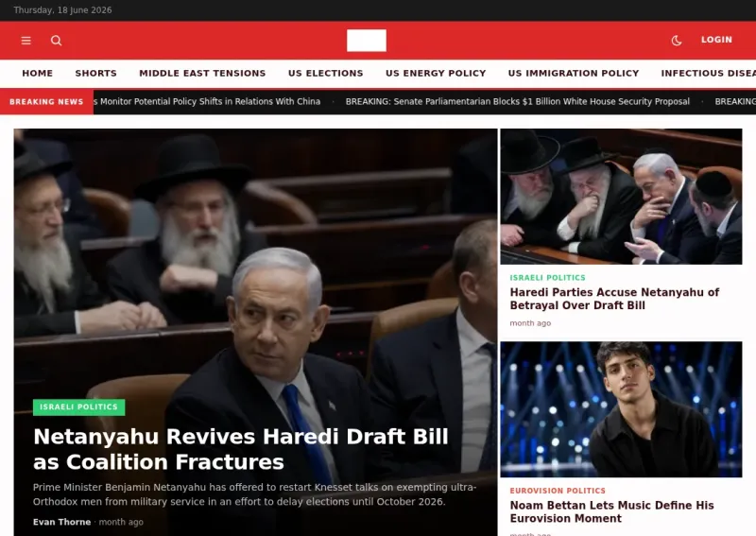
Task: Open the hamburger menu icon
Action: coord(26,41)
